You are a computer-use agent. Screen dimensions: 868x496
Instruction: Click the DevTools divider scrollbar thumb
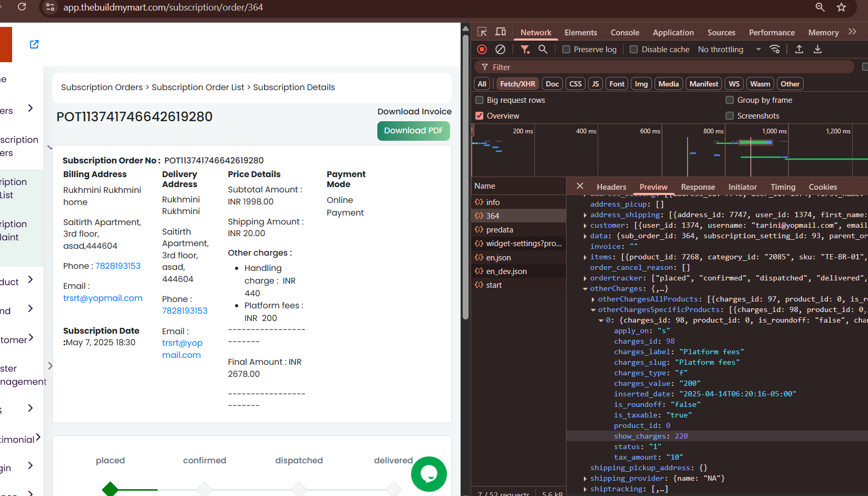pyautogui.click(x=465, y=177)
